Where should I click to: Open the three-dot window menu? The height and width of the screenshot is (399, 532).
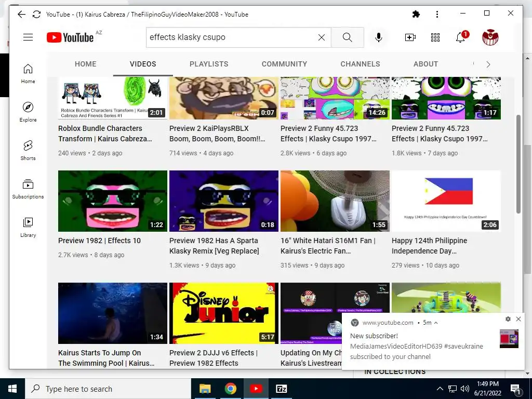[x=437, y=14]
